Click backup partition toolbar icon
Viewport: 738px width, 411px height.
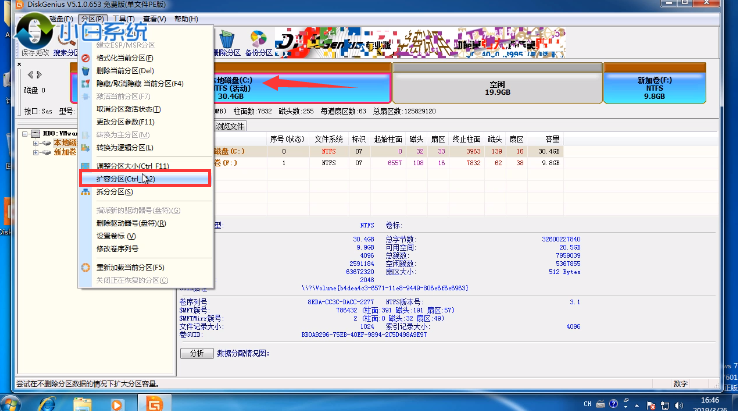tap(258, 42)
